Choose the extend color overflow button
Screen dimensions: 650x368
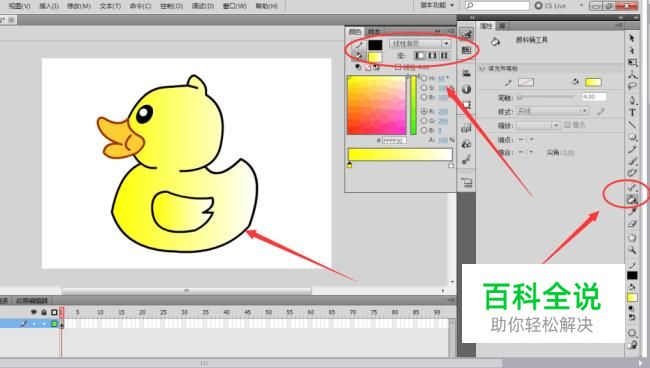point(420,56)
